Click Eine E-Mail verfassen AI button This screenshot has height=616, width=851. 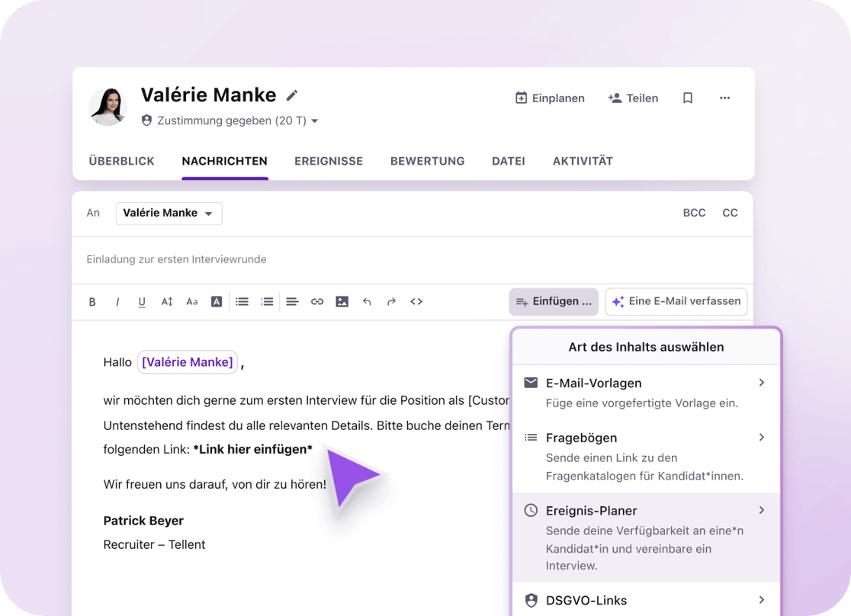pos(676,301)
